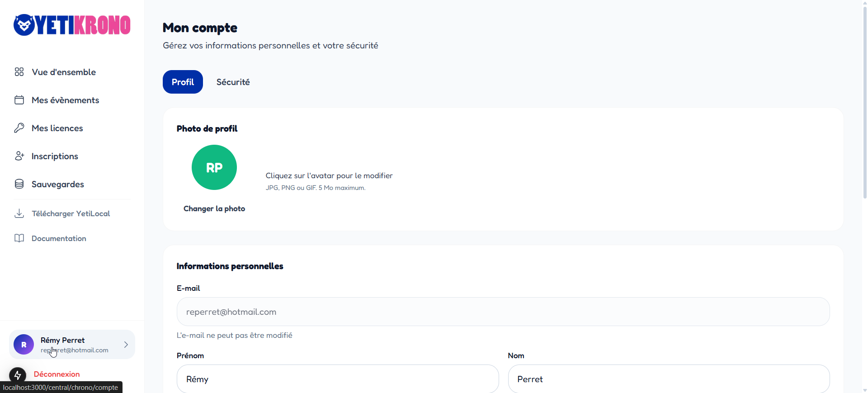
Task: Select the Profil tab
Action: pos(183,82)
